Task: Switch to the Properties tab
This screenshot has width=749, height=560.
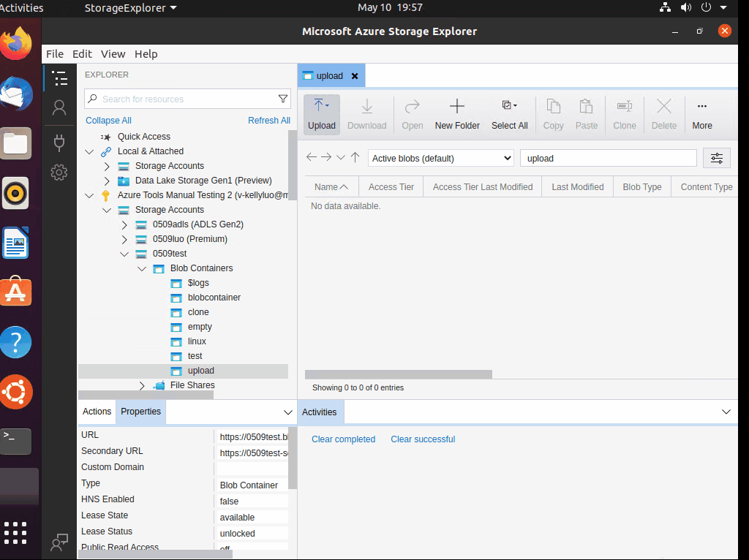Action: (141, 412)
